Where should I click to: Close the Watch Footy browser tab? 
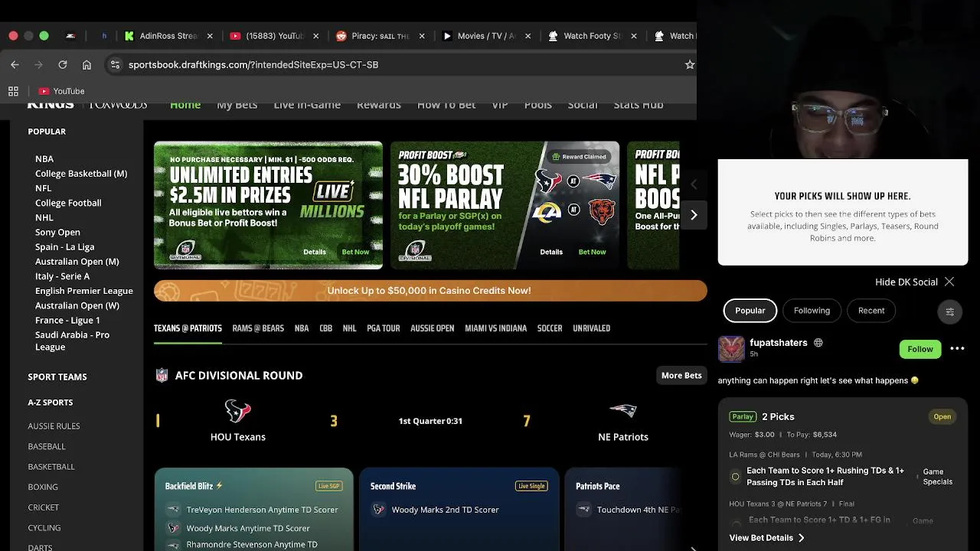coord(633,36)
